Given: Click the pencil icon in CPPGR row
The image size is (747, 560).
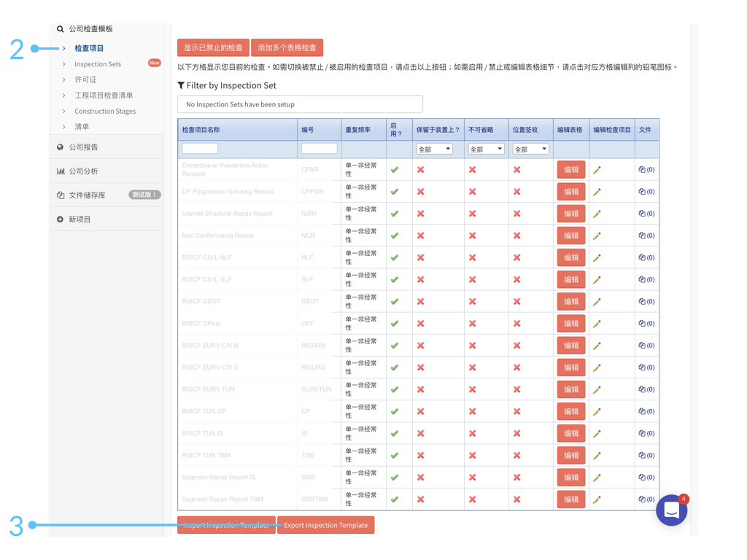Looking at the screenshot, I should point(597,192).
